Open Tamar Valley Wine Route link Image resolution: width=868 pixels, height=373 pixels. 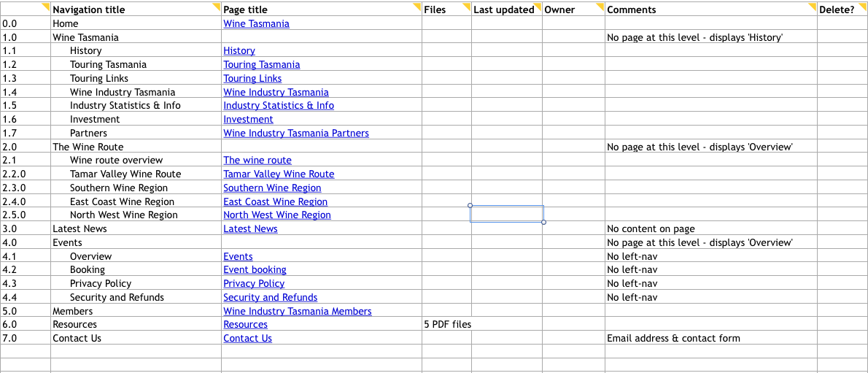pos(279,174)
